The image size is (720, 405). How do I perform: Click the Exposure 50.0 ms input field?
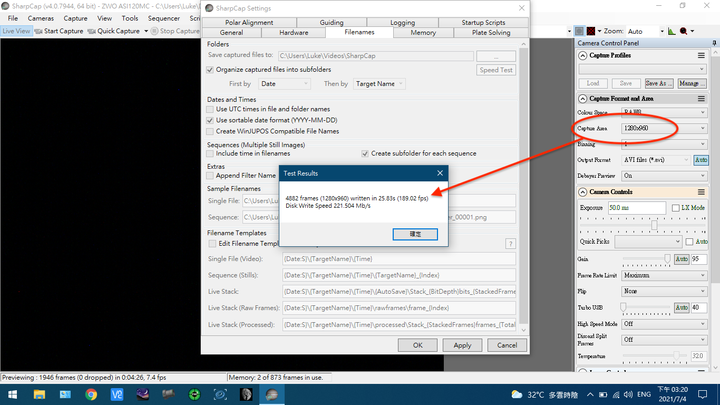636,208
